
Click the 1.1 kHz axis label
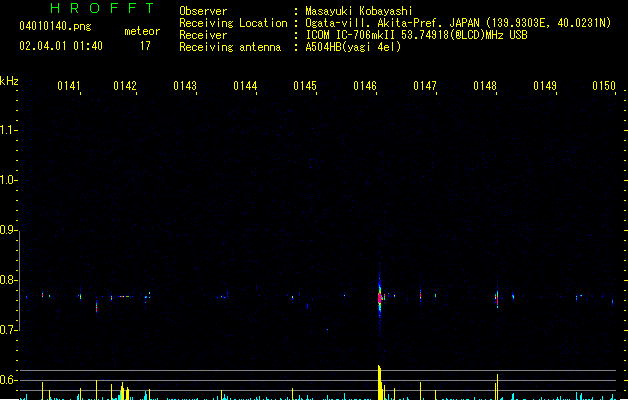click(x=7, y=130)
